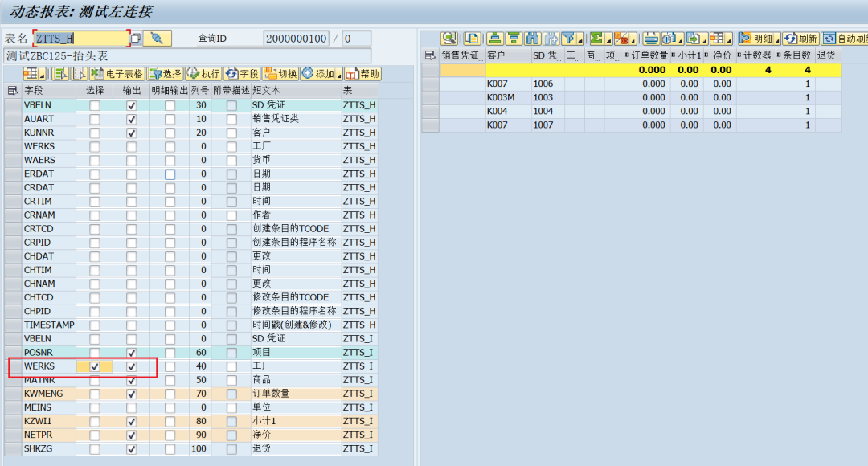868x466 pixels.
Task: Click the views icon in result toolbar
Action: (669, 39)
